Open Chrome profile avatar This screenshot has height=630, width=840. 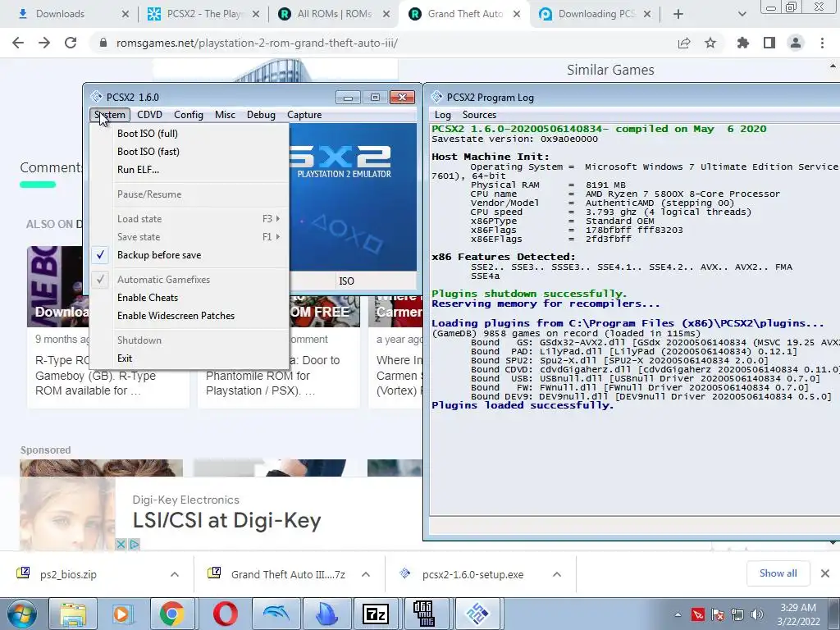pyautogui.click(x=796, y=43)
